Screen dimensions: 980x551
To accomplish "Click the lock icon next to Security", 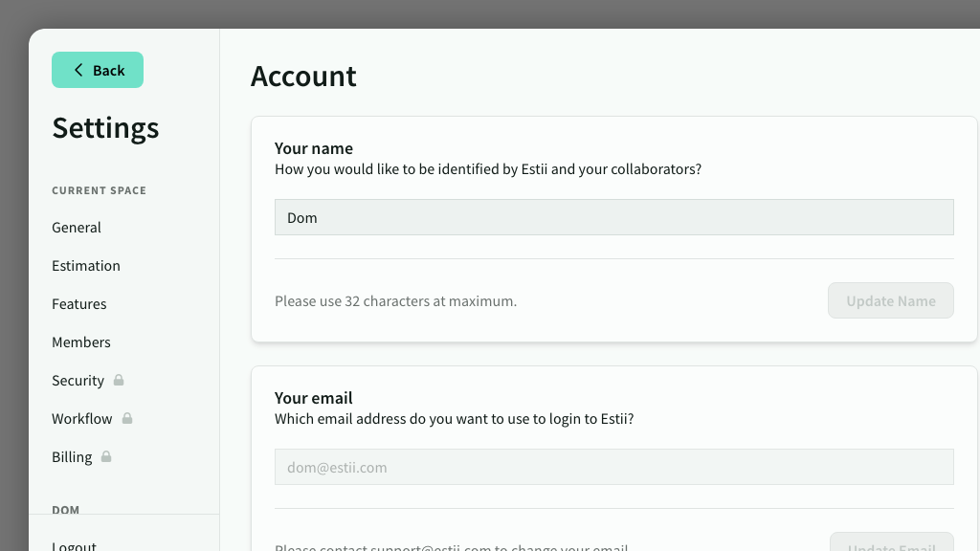I will tap(119, 380).
